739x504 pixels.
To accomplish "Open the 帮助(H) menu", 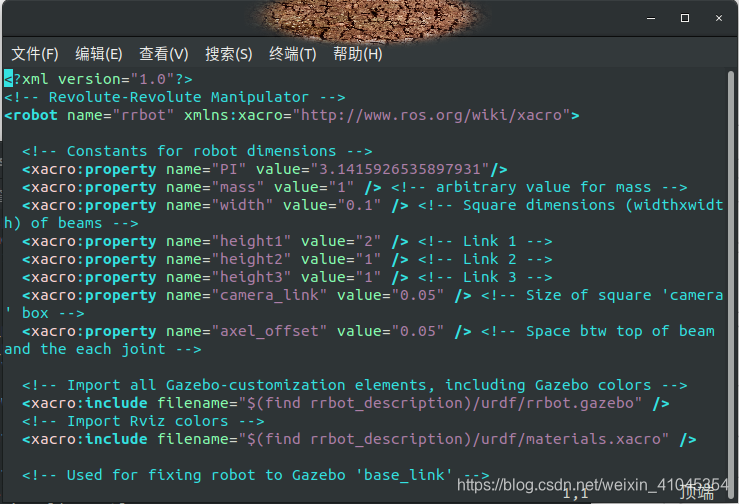I will pyautogui.click(x=357, y=54).
